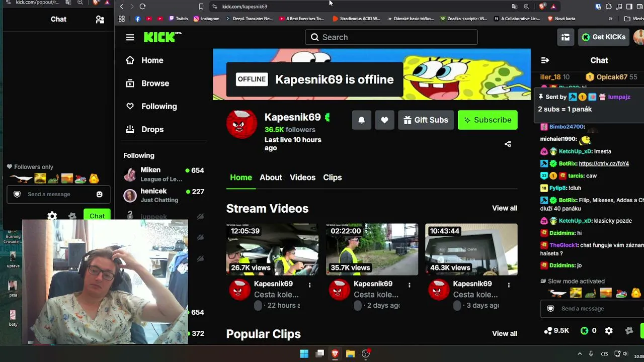Open henicek's channel in Following list
Image resolution: width=644 pixels, height=362 pixels.
coord(164,195)
